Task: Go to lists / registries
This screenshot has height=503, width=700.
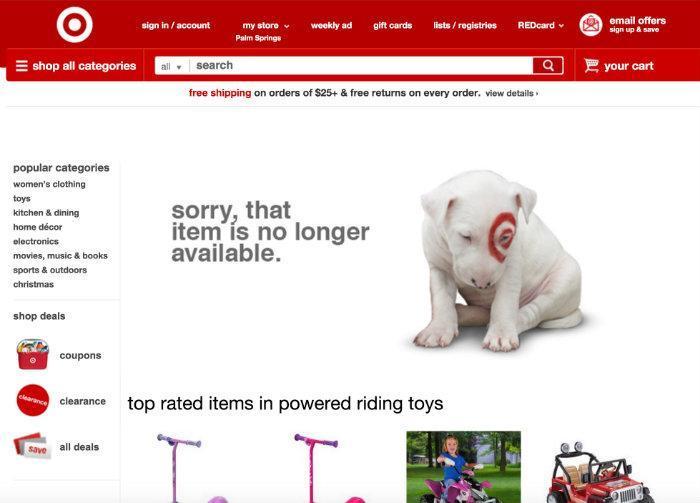Action: (x=465, y=25)
